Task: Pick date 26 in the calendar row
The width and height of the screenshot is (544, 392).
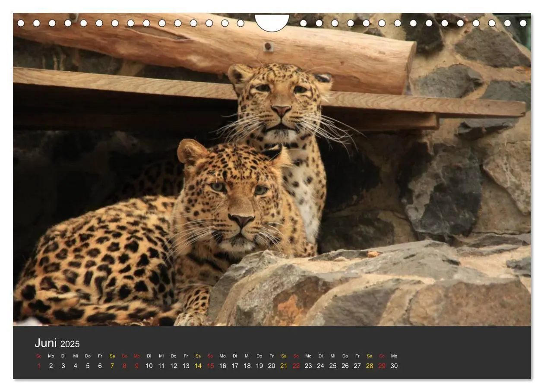Action: pyautogui.click(x=345, y=366)
